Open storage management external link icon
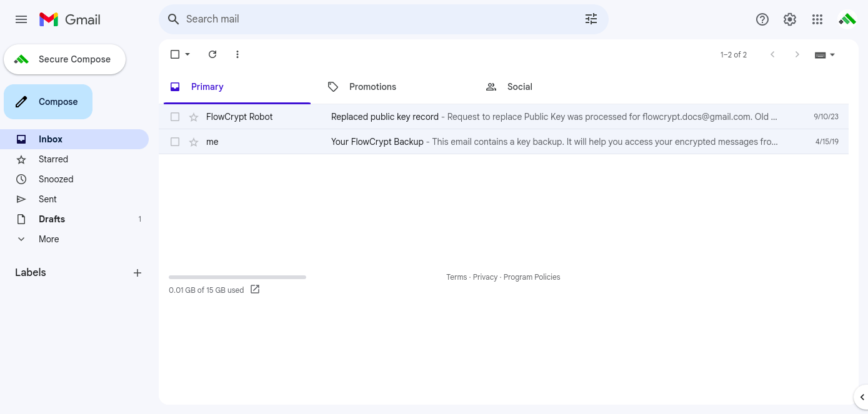The image size is (868, 414). click(x=255, y=289)
